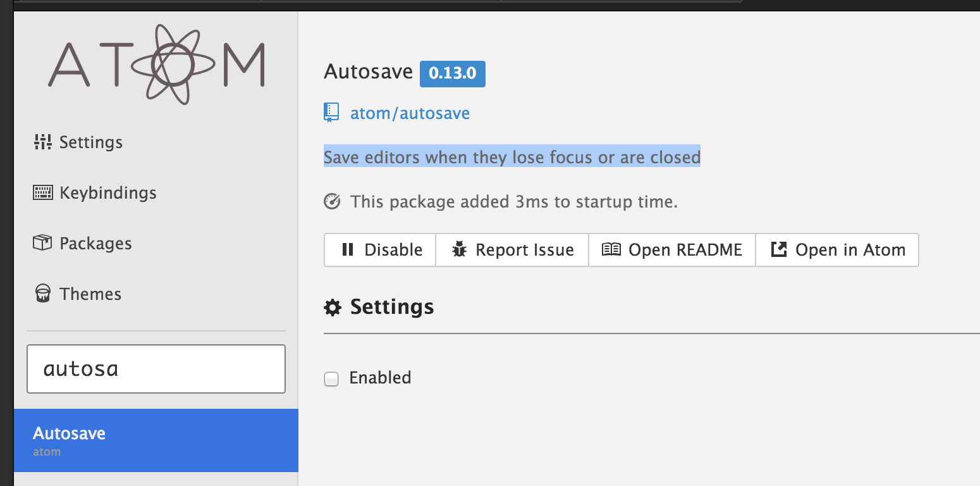Click the repository book icon beside atom/autosave
The width and height of the screenshot is (980, 486).
click(331, 113)
